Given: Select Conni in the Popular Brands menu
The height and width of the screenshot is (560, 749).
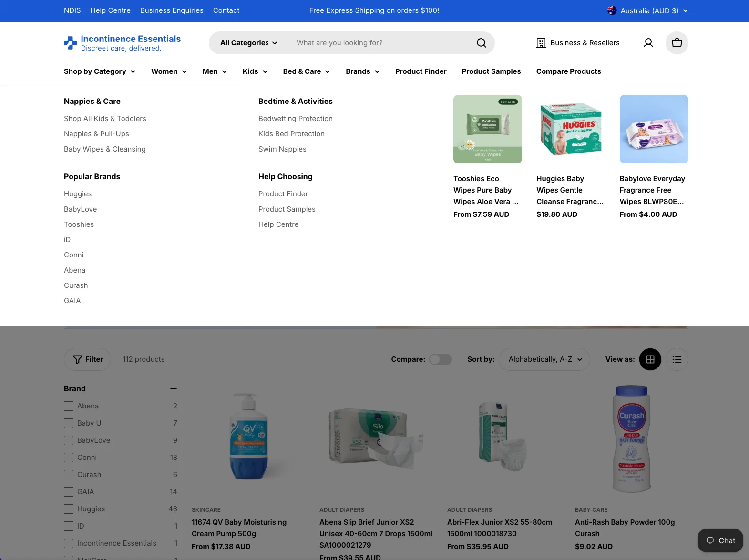Looking at the screenshot, I should pyautogui.click(x=73, y=255).
